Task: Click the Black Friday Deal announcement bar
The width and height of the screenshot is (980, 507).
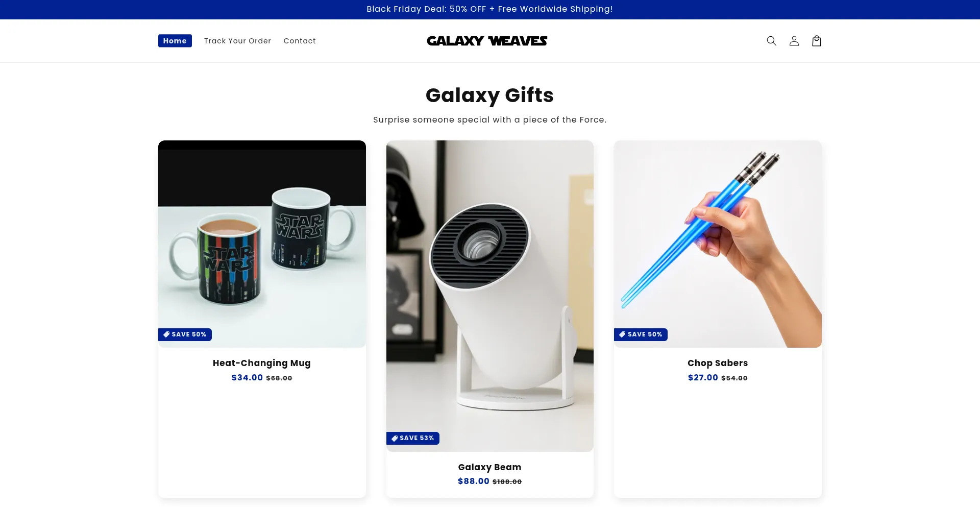Action: 490,9
